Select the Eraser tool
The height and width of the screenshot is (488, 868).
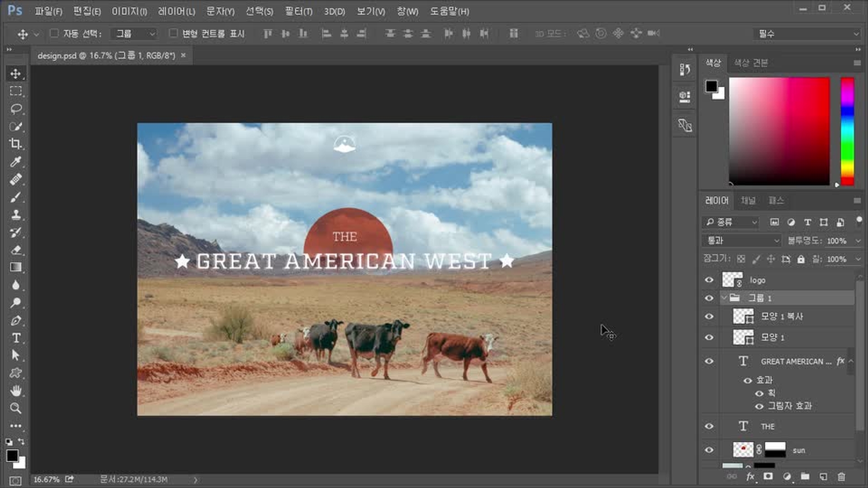[16, 250]
